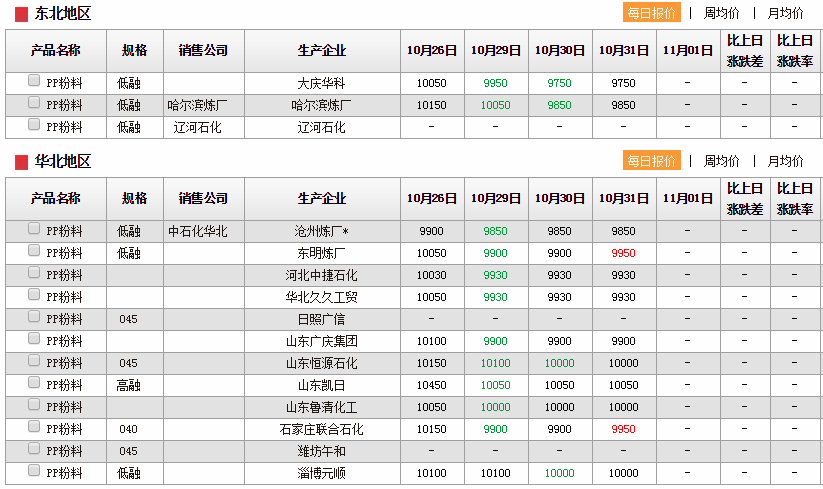Check the 大庆华科 PP粉料 row checkbox

34,80
